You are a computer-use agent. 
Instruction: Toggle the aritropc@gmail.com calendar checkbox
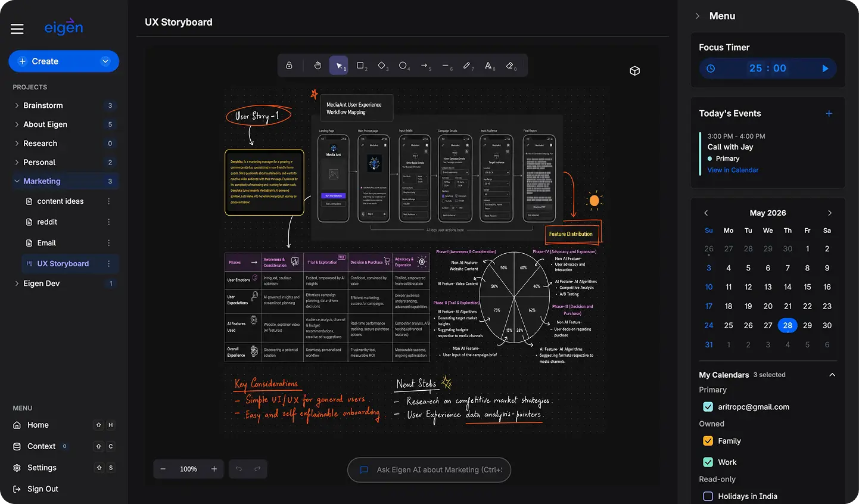pyautogui.click(x=708, y=407)
